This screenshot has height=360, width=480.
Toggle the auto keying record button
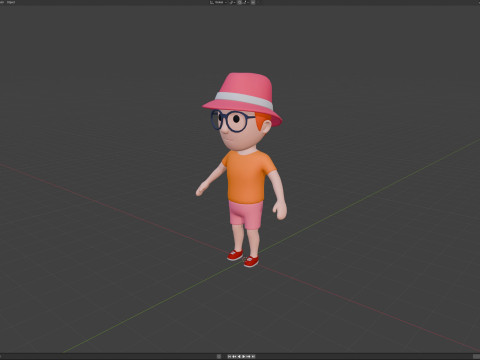219,357
